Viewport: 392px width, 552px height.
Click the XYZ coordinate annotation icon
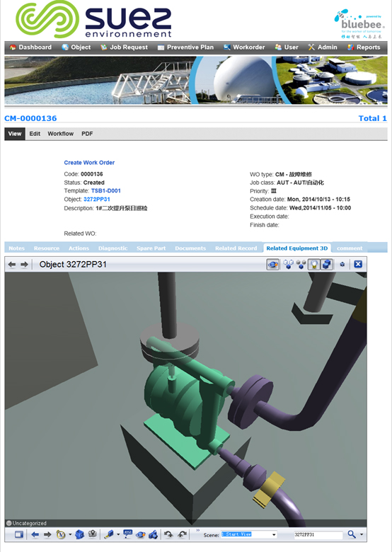128,534
